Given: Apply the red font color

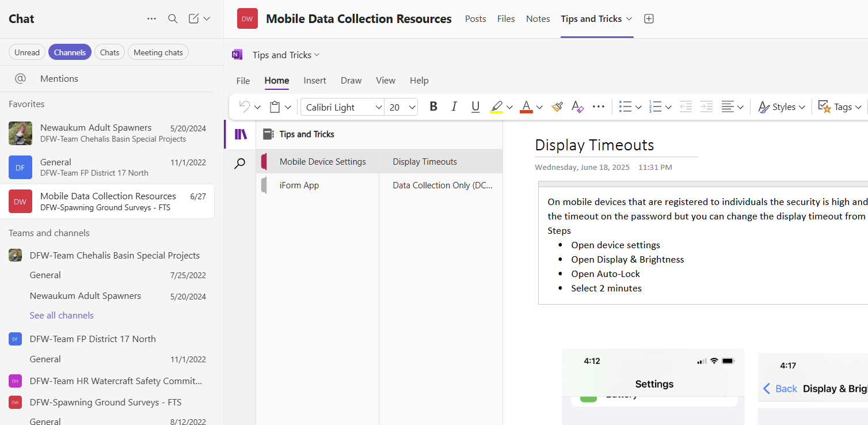Looking at the screenshot, I should point(526,107).
